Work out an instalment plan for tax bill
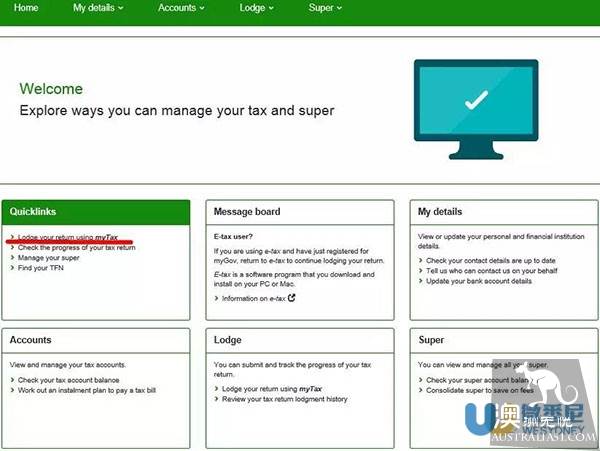The height and width of the screenshot is (451, 600). 87,390
